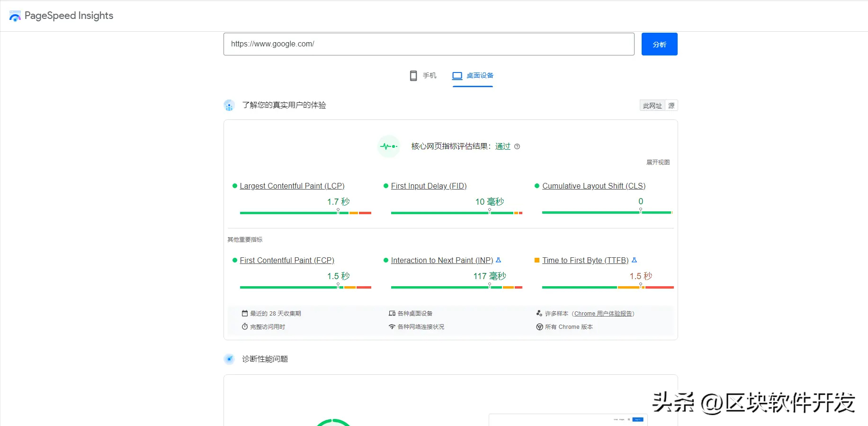The image size is (868, 426).
Task: Open the Chrome 用户体验报告 link
Action: click(603, 314)
